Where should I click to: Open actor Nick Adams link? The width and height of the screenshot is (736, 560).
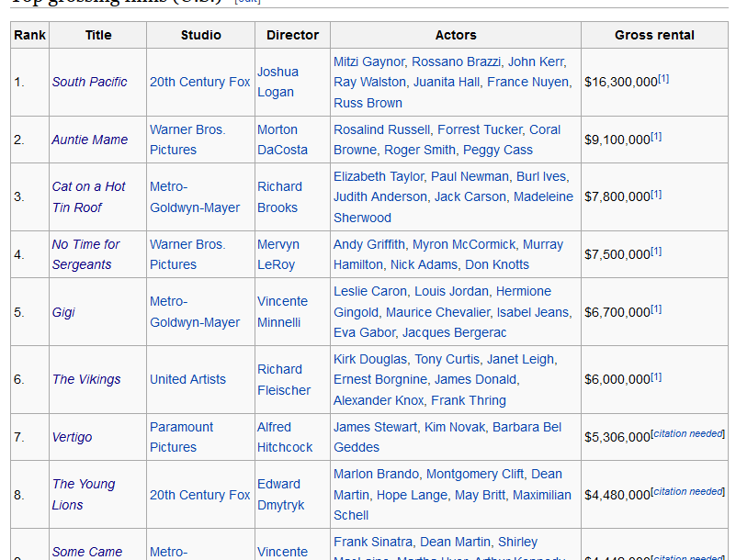coord(424,265)
